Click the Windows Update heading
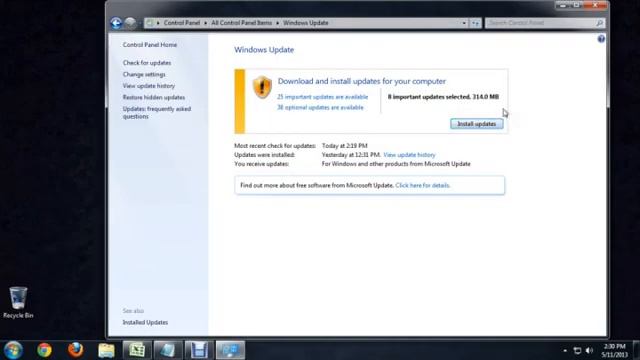Image resolution: width=640 pixels, height=360 pixels. coord(264,50)
